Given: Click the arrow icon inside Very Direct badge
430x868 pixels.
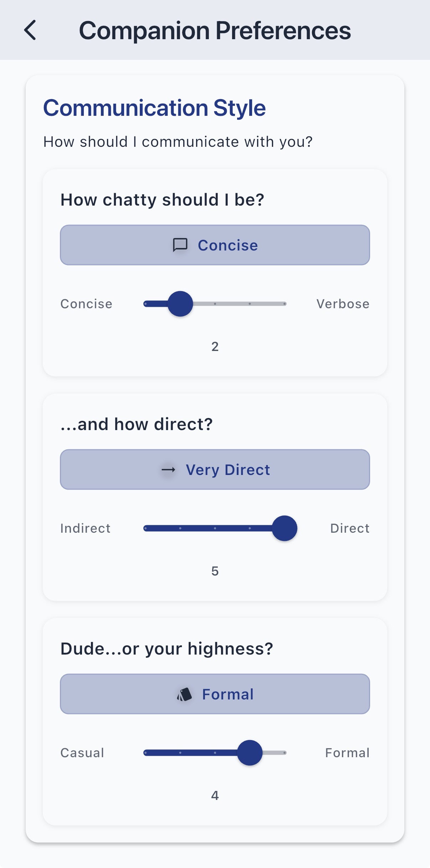Looking at the screenshot, I should [168, 470].
